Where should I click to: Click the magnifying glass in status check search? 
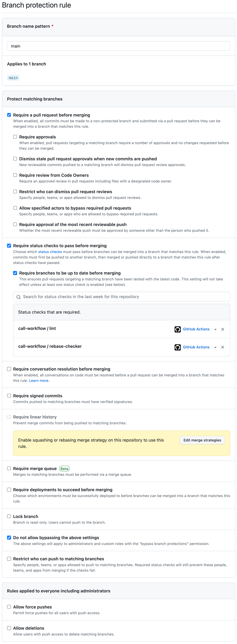pos(18,297)
